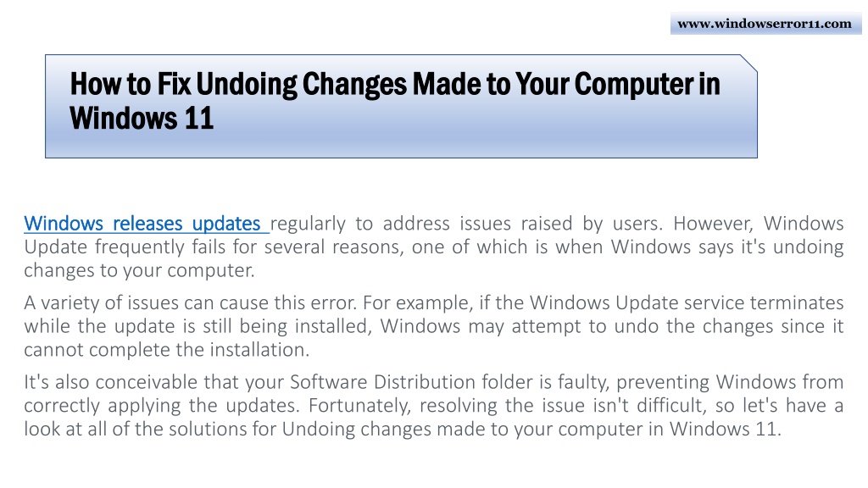
Task: Click "Windows 11" in the title banner
Action: [x=142, y=119]
